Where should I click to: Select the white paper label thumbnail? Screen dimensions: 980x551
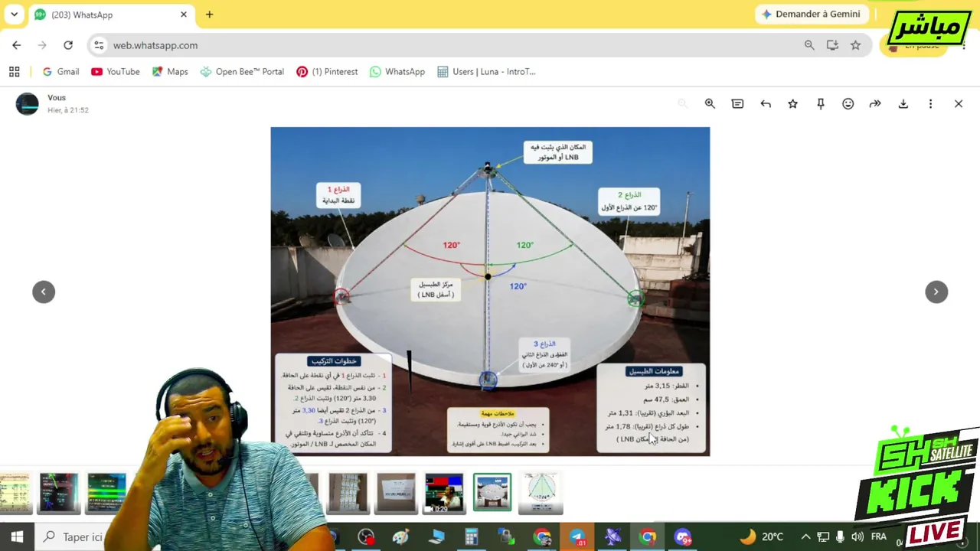pyautogui.click(x=396, y=493)
